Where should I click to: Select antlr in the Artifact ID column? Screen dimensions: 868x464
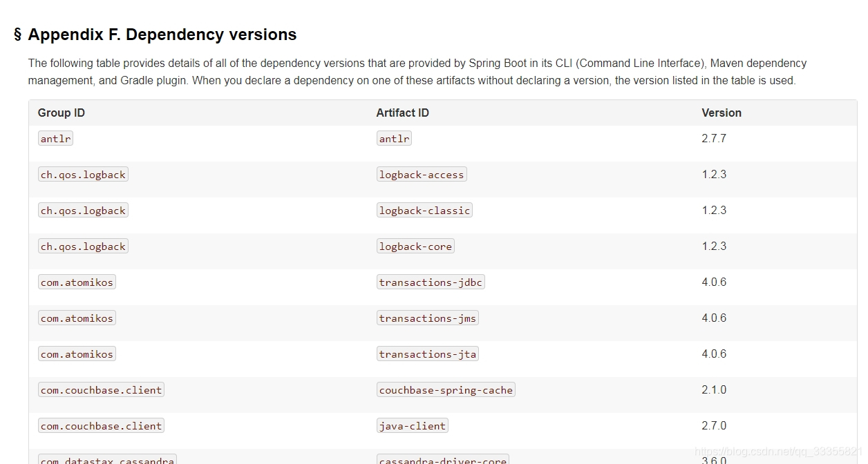(394, 139)
